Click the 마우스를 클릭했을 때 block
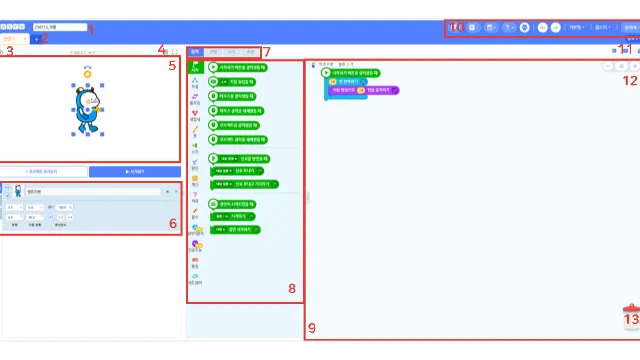640x360 pixels. 232,96
